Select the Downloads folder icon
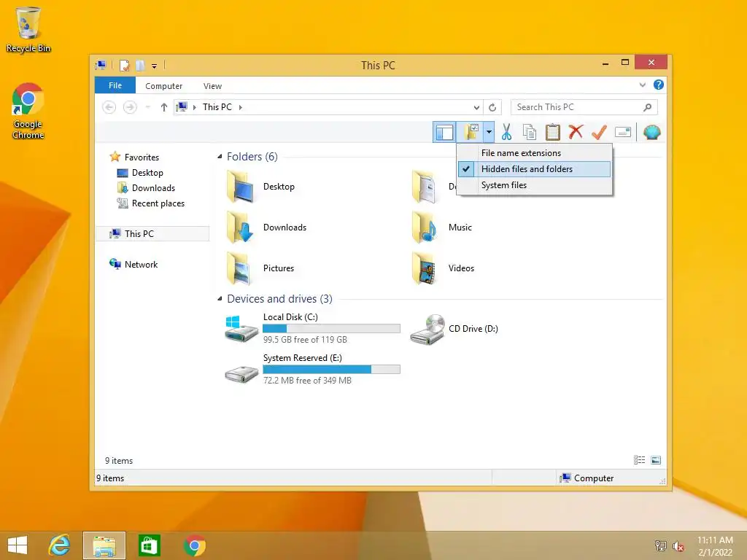The width and height of the screenshot is (747, 560). point(240,227)
